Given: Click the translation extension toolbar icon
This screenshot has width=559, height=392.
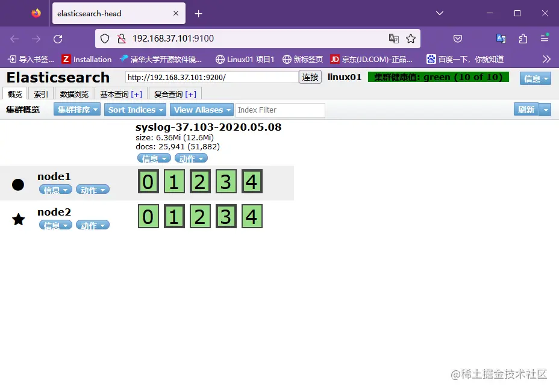Looking at the screenshot, I should 501,39.
